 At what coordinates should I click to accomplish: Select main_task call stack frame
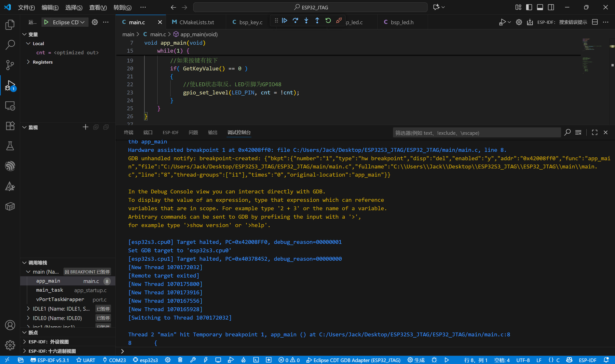click(x=50, y=290)
